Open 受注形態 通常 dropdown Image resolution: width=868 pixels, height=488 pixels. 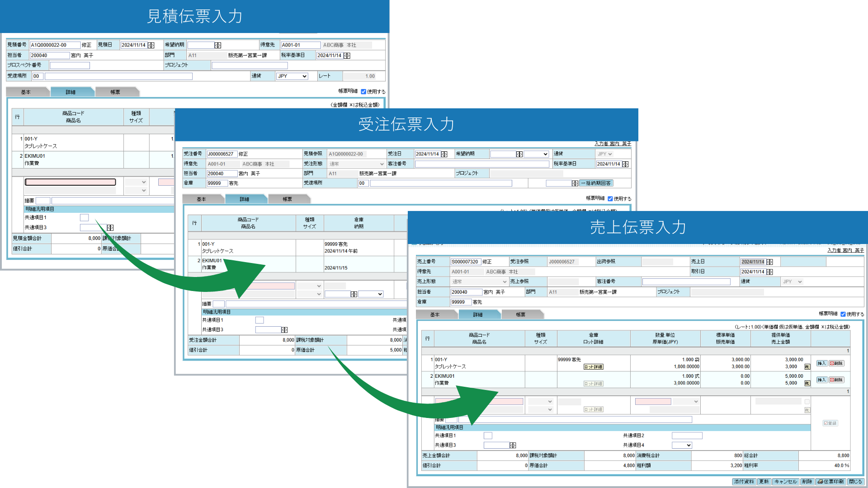tap(356, 164)
